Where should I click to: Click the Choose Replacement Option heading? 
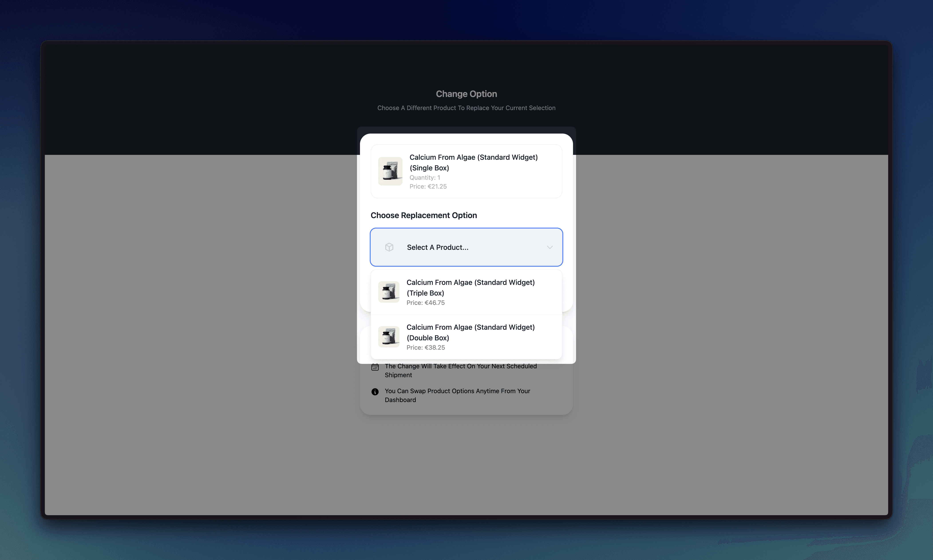(x=423, y=215)
